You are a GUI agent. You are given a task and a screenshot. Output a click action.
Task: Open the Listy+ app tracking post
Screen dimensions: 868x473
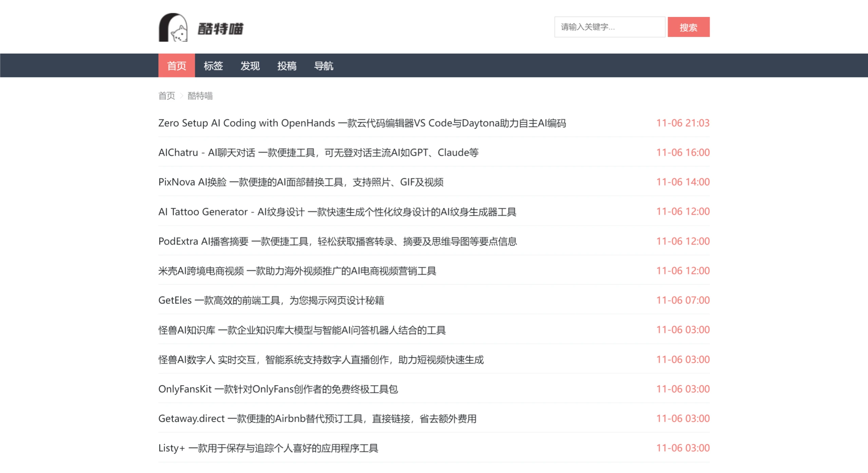(x=269, y=448)
